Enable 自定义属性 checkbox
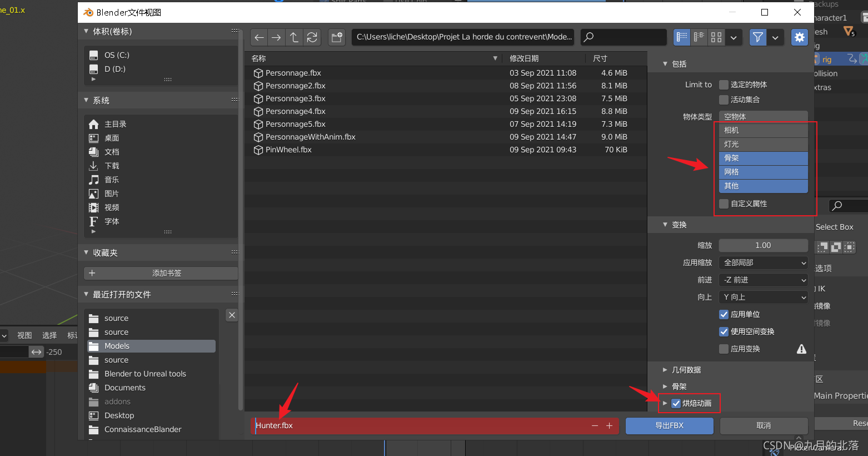Image resolution: width=868 pixels, height=456 pixels. tap(724, 204)
